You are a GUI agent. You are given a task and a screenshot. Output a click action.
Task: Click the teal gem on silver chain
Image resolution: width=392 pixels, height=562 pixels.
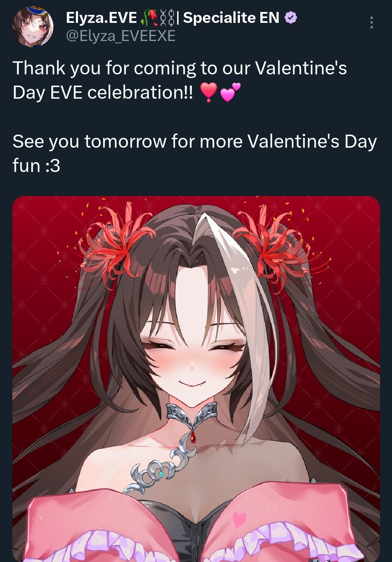click(161, 475)
